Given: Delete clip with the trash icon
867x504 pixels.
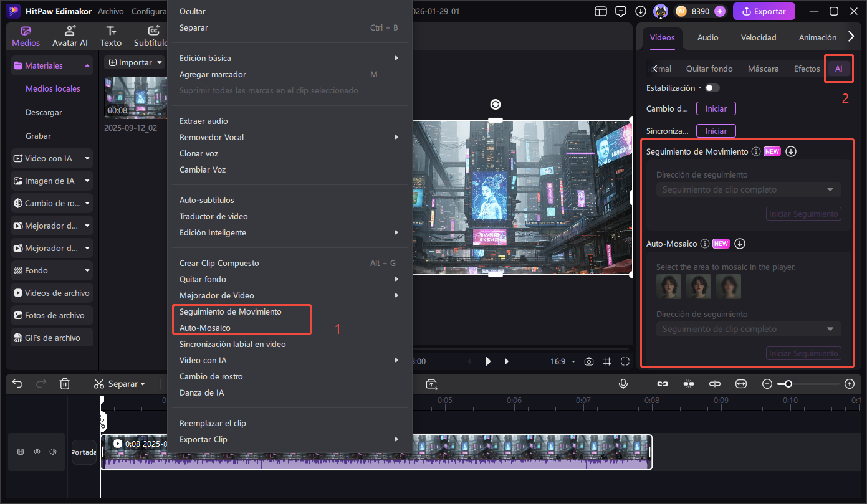Looking at the screenshot, I should click(x=65, y=384).
